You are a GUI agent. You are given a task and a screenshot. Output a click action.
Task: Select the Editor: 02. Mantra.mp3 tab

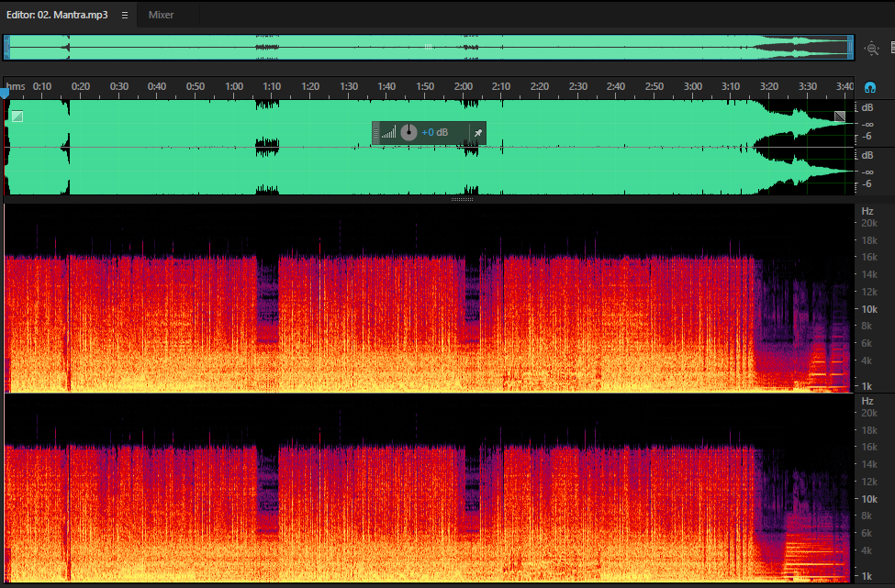tap(57, 15)
